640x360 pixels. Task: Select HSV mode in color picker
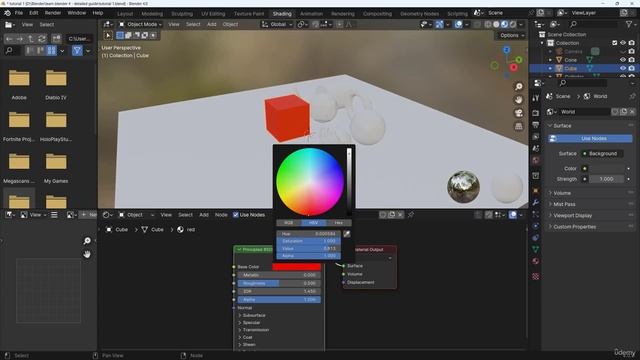click(x=313, y=223)
